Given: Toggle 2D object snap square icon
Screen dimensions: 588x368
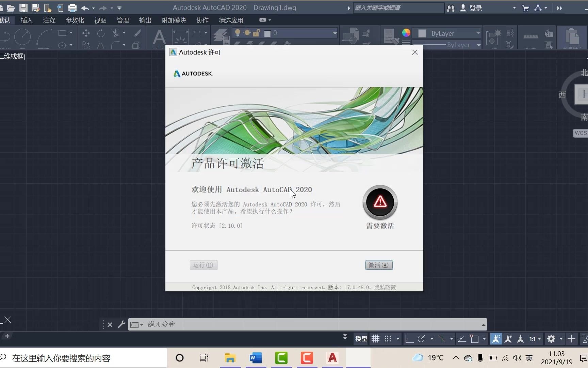Looking at the screenshot, I should [x=474, y=339].
